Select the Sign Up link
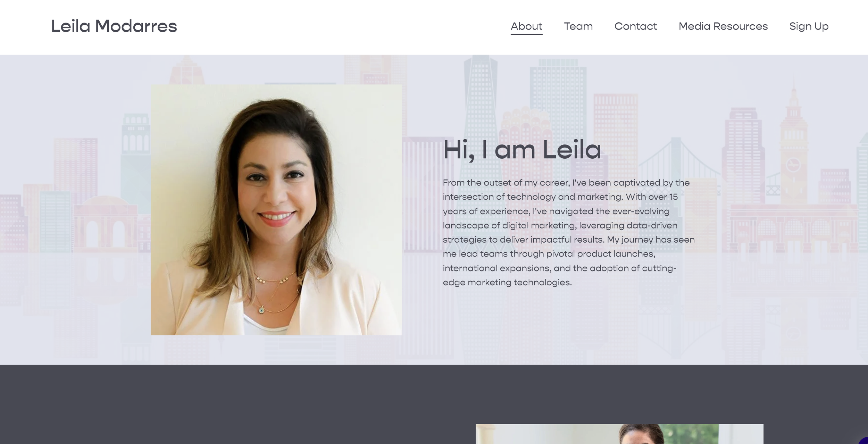Viewport: 868px width, 444px height. [809, 26]
